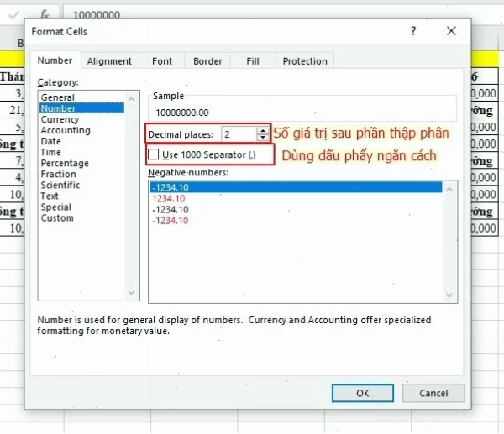Select the Number tab
This screenshot has height=434, width=504.
click(55, 60)
